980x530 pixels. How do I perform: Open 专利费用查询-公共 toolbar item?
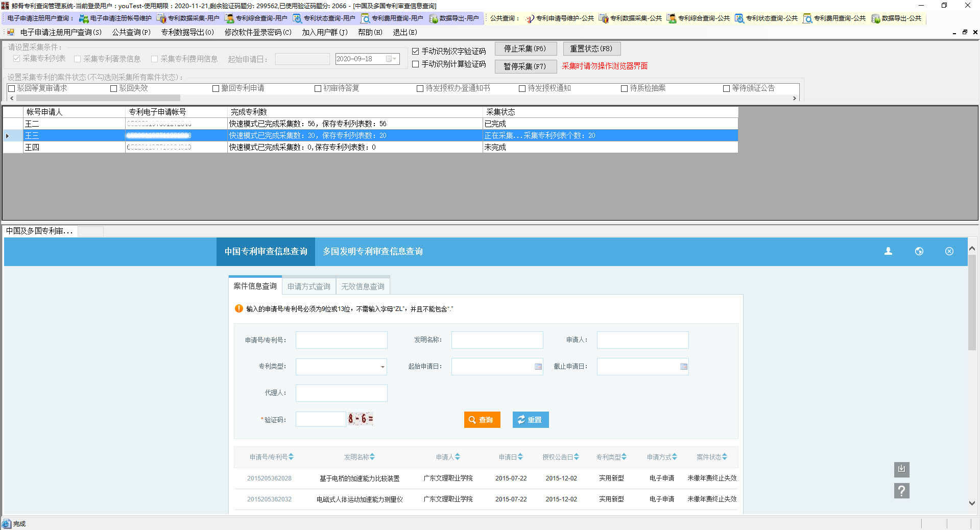[x=834, y=18]
